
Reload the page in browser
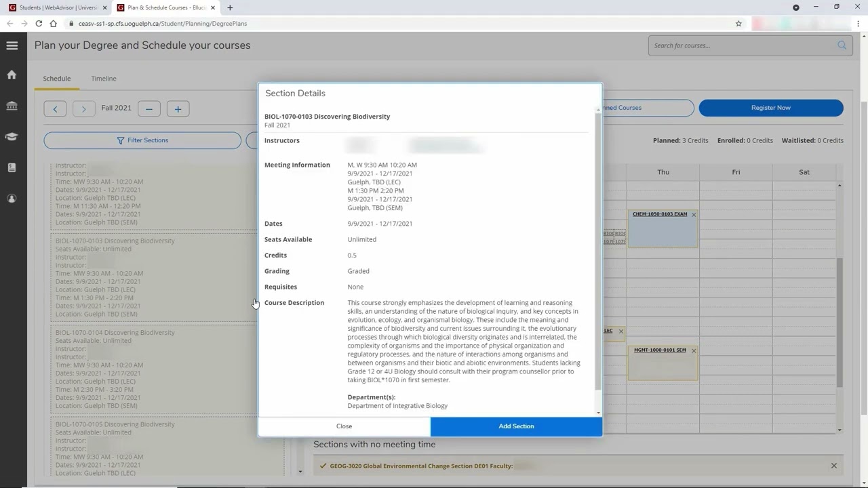click(x=39, y=23)
